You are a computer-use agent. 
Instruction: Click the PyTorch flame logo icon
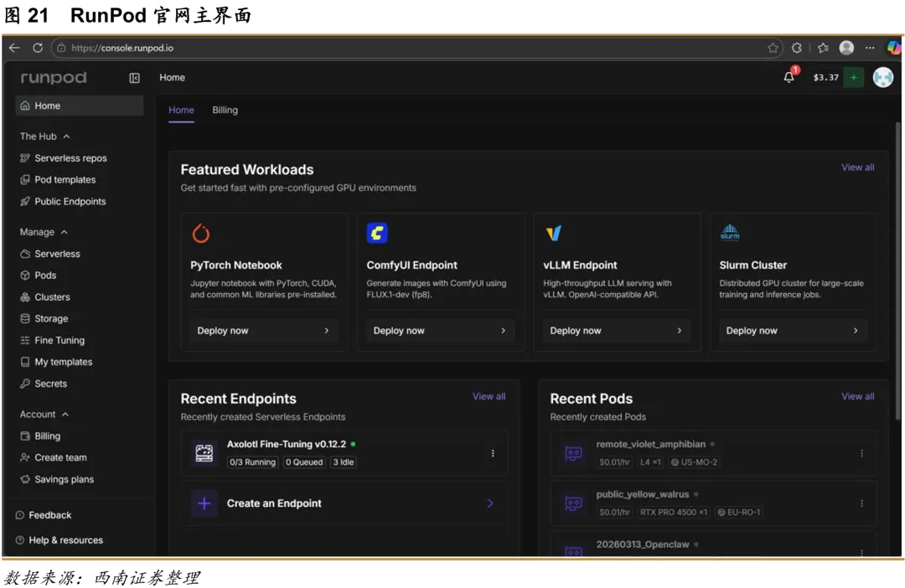(x=201, y=233)
